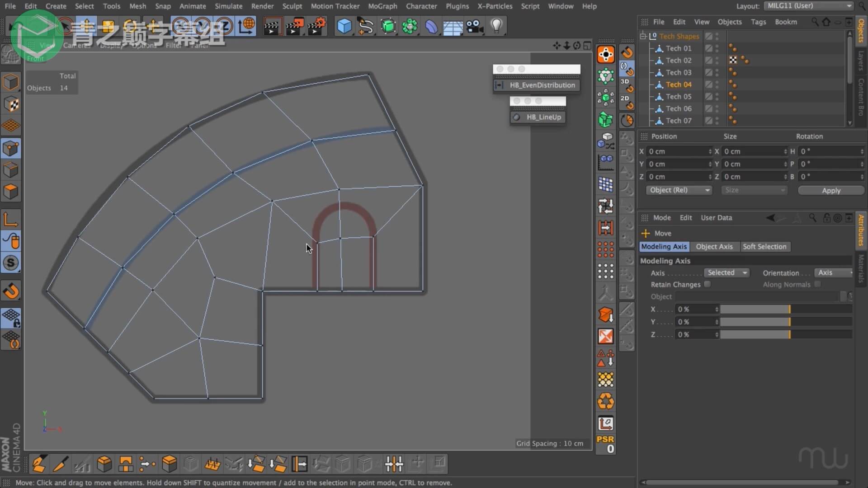Toggle coordinate system world/object icon
This screenshot has height=488, width=868.
point(246,26)
